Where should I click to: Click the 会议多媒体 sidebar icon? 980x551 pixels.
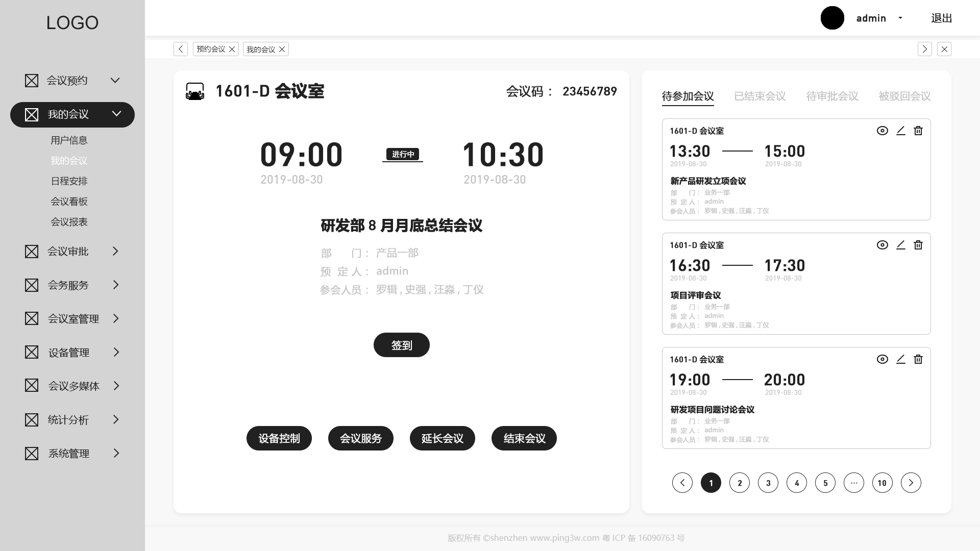(32, 386)
